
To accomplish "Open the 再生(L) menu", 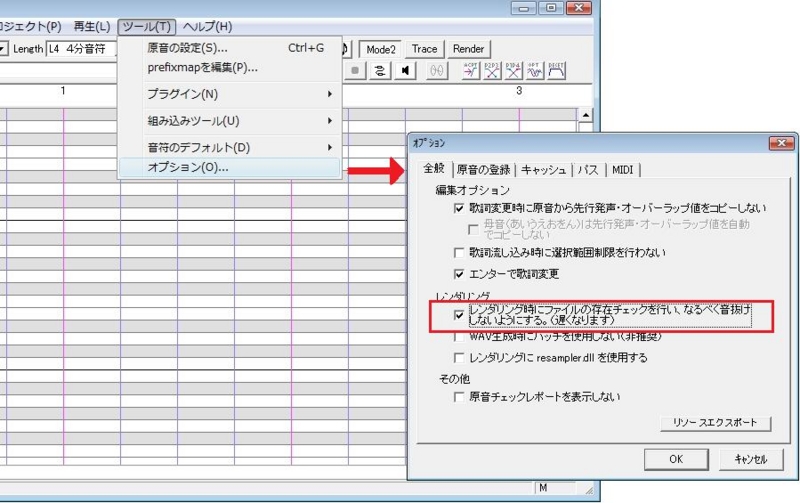I will tap(92, 27).
